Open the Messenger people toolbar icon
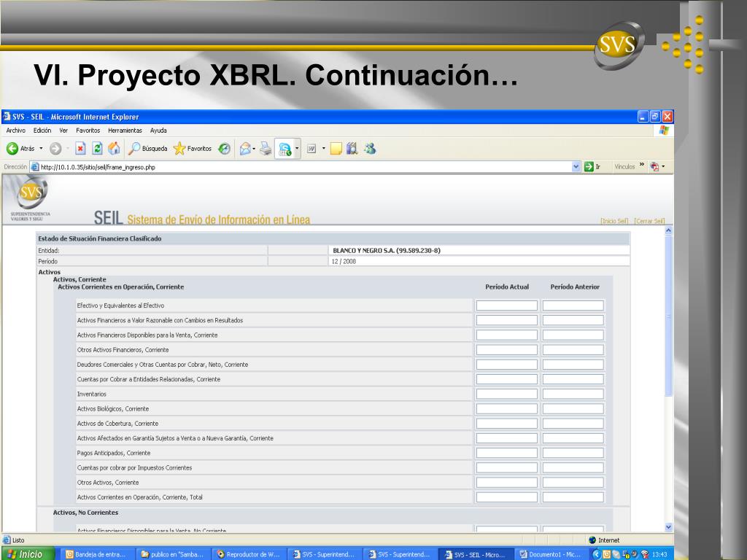 [370, 149]
